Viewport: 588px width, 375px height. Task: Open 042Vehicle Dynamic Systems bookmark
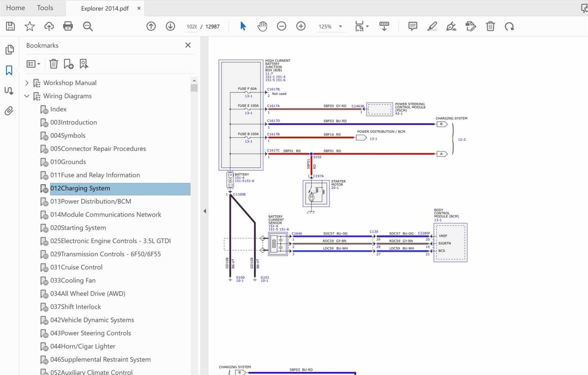(92, 320)
